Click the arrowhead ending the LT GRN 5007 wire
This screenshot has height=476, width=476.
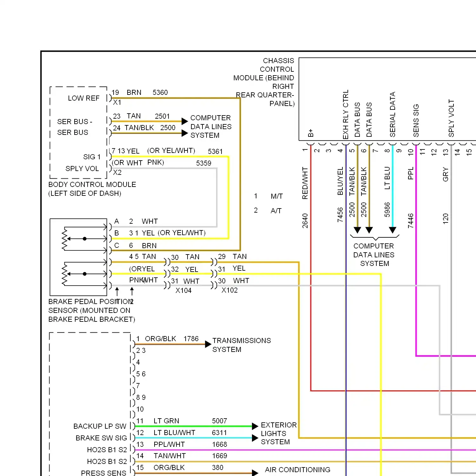pos(255,426)
